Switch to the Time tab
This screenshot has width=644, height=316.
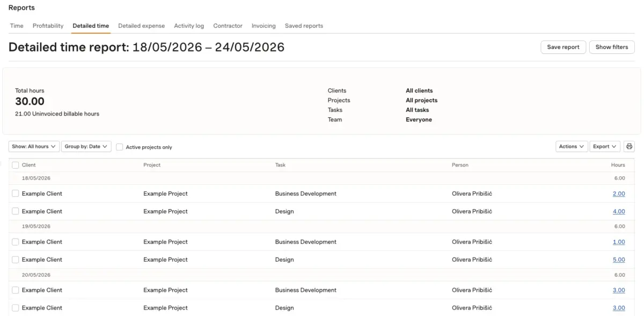click(x=17, y=26)
